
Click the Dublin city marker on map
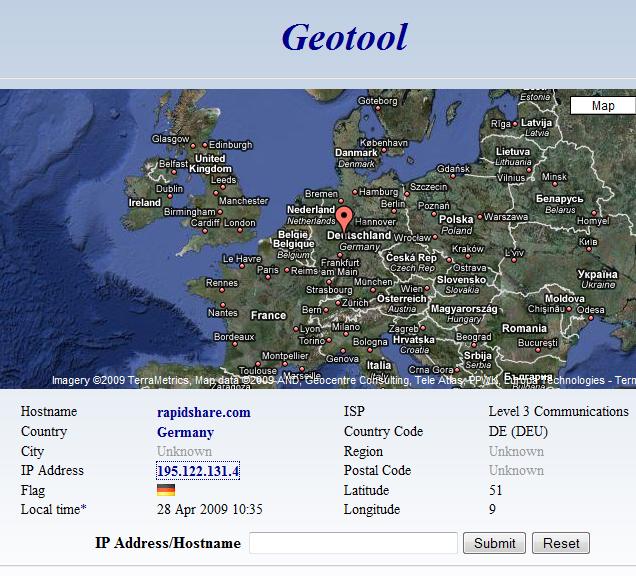170,196
